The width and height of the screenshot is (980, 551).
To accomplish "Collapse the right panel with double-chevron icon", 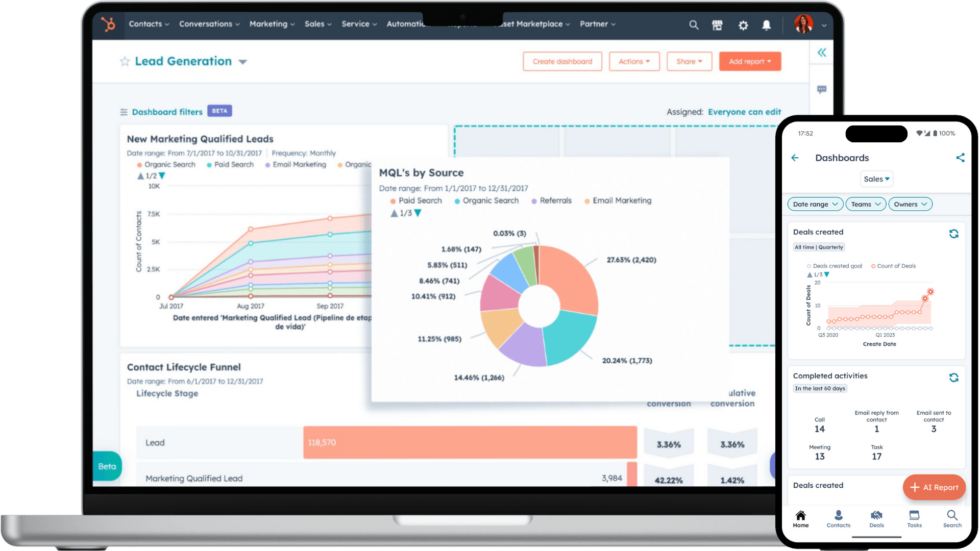I will (x=822, y=53).
